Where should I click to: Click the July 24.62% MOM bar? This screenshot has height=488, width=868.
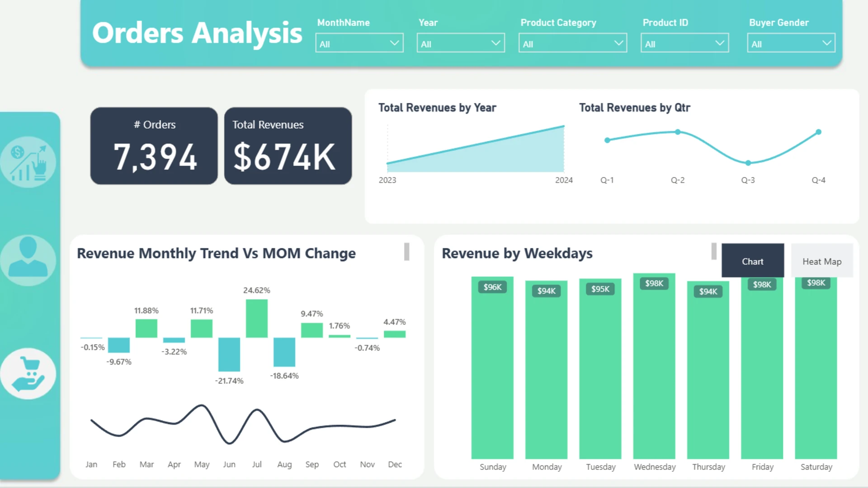pyautogui.click(x=257, y=319)
